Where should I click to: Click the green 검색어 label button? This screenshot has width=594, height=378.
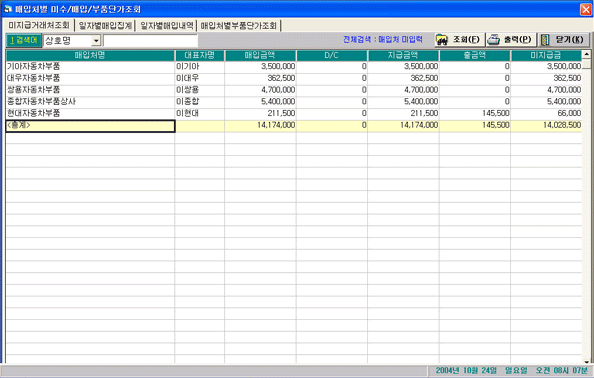coord(23,40)
